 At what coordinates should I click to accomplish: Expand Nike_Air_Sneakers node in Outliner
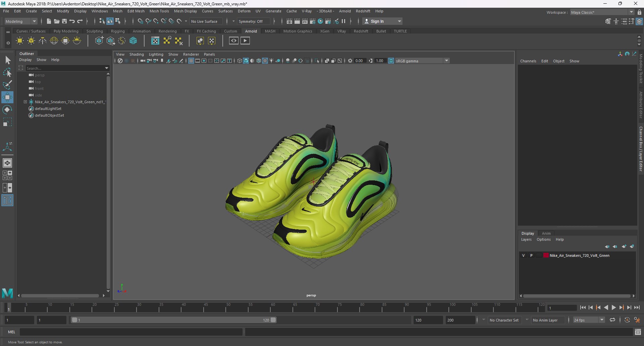[x=25, y=102]
